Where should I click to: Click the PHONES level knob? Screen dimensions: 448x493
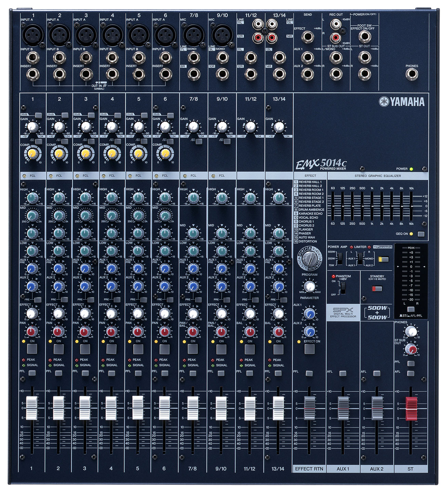pos(410,331)
